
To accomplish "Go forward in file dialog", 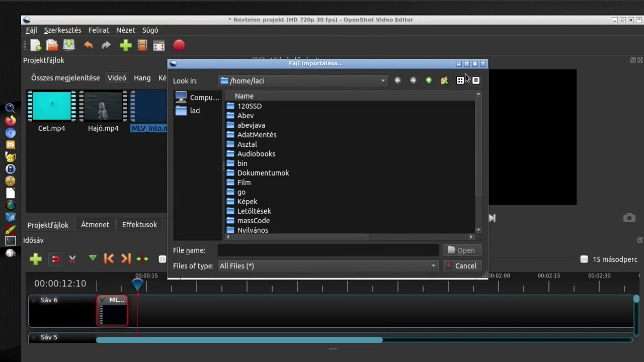I will point(413,80).
